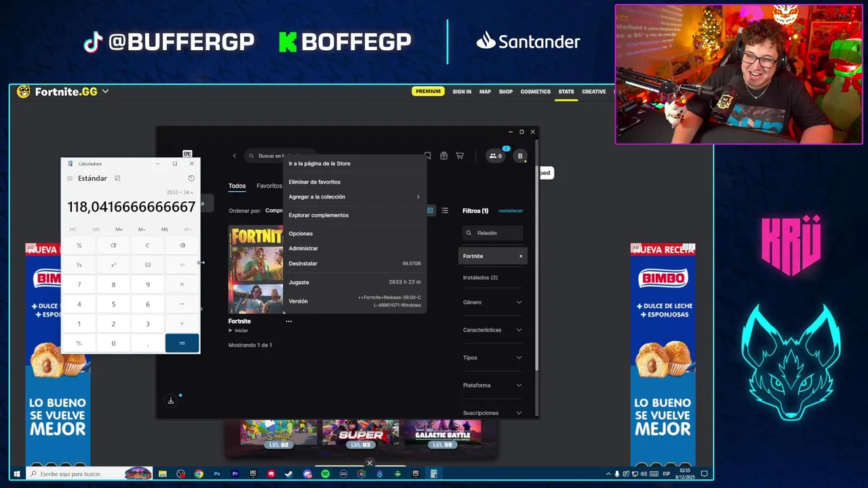Switch the library to grid view
Screen dimensions: 868x488
430,211
